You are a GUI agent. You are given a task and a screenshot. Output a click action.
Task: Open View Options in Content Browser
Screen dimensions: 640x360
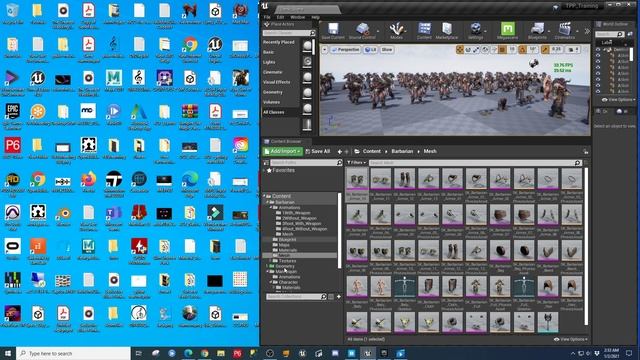click(x=571, y=339)
